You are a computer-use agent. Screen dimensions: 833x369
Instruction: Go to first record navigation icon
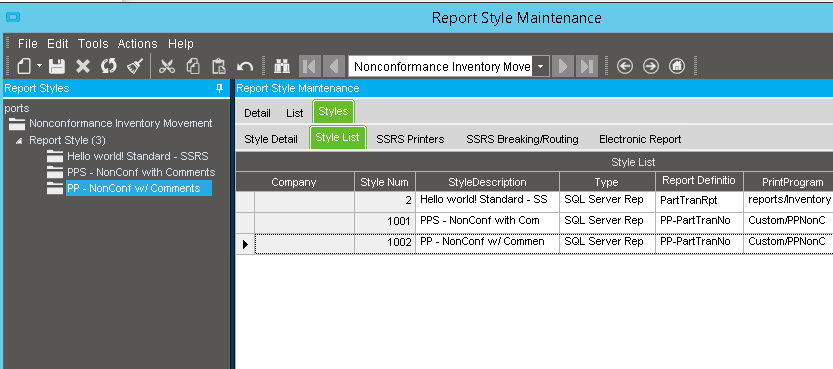309,66
